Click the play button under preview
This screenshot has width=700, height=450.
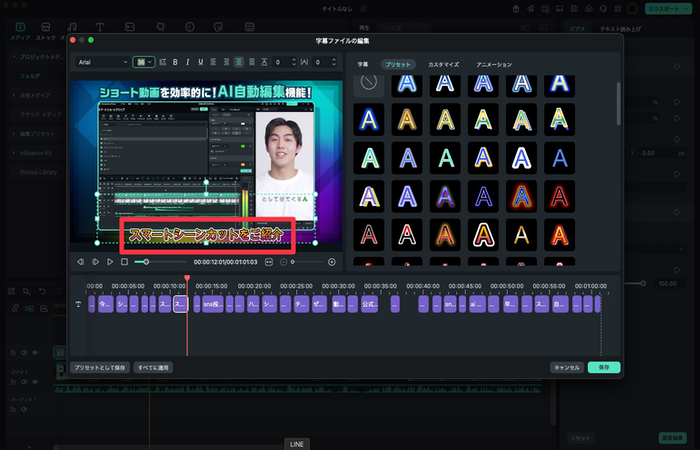pos(110,262)
